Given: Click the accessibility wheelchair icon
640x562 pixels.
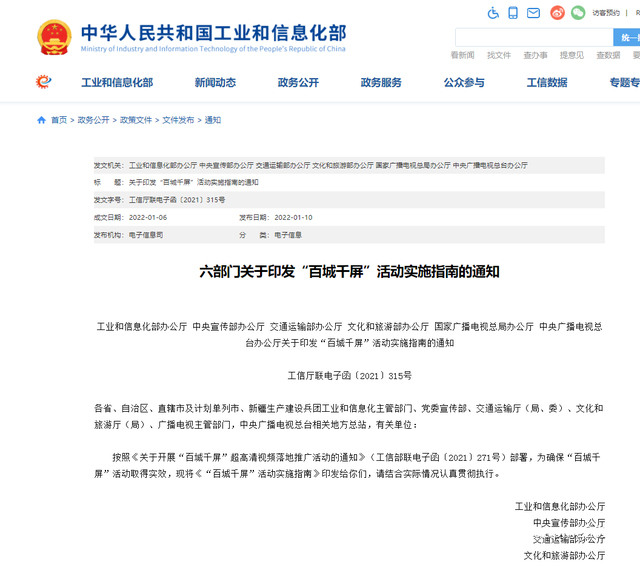Looking at the screenshot, I should 493,13.
